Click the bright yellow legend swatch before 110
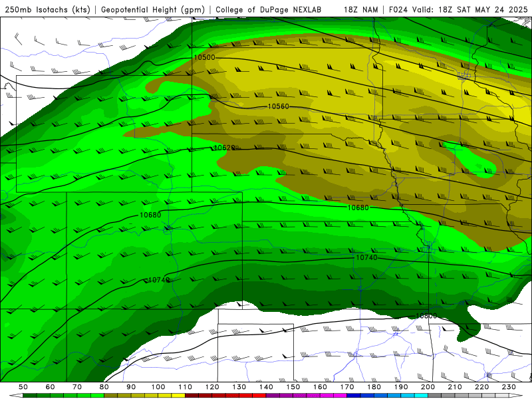Viewport: 532px width, 399px height. [x=178, y=396]
